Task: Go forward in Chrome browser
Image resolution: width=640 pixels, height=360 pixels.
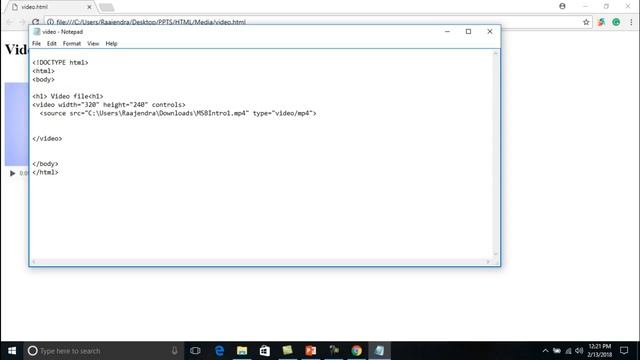Action: coord(22,22)
